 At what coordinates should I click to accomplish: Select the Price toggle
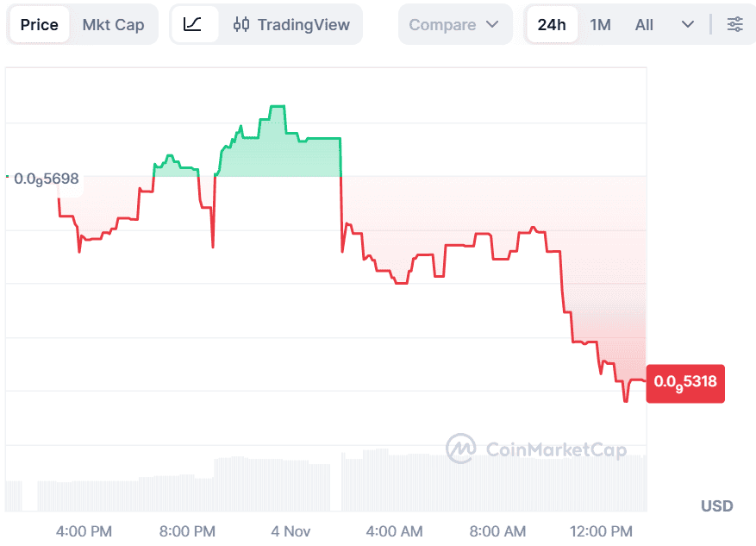39,24
